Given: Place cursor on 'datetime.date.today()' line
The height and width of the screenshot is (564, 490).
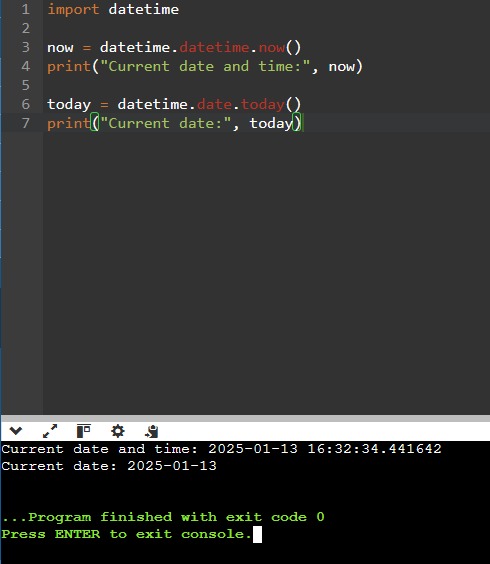Looking at the screenshot, I should 174,104.
